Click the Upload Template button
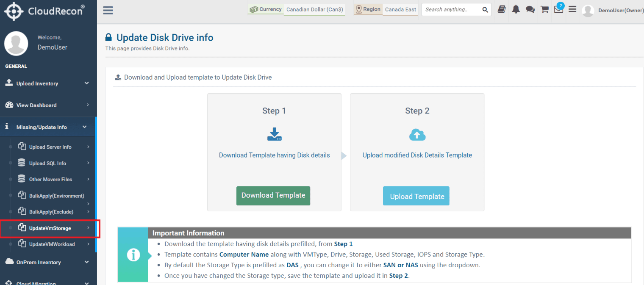Image resolution: width=644 pixels, height=285 pixels. [x=416, y=196]
